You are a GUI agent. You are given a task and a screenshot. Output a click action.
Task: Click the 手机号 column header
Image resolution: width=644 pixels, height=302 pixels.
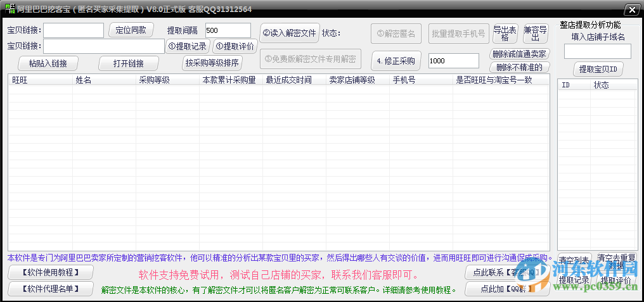[x=421, y=80]
